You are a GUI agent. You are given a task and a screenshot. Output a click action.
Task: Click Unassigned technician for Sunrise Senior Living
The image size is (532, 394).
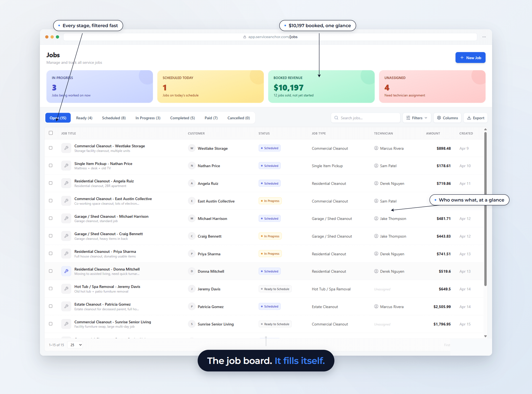(382, 324)
